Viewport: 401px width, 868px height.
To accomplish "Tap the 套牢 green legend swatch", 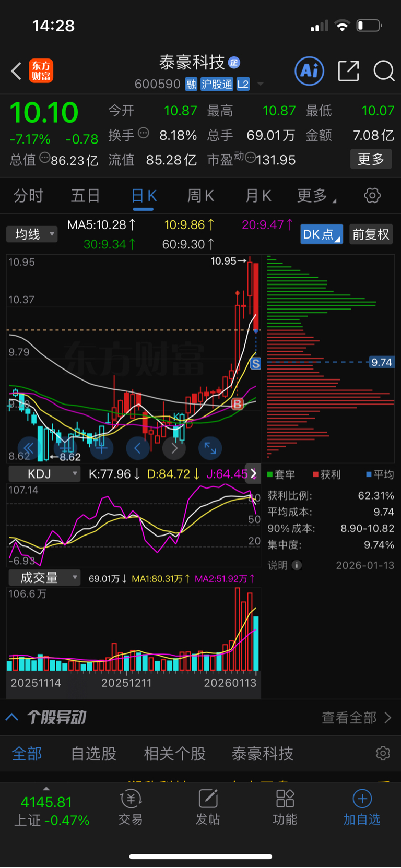I will click(x=270, y=474).
